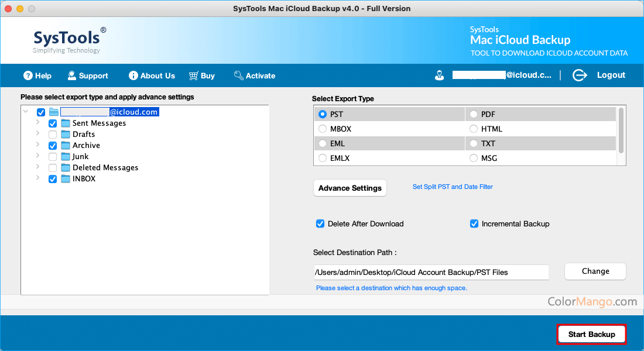This screenshot has height=351, width=644.
Task: Select PST export type
Action: [323, 114]
